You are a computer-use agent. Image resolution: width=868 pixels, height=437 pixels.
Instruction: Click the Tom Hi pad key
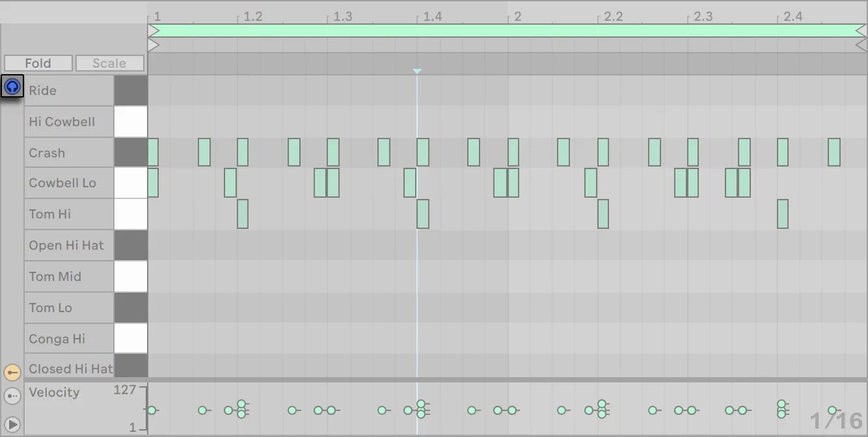(131, 214)
